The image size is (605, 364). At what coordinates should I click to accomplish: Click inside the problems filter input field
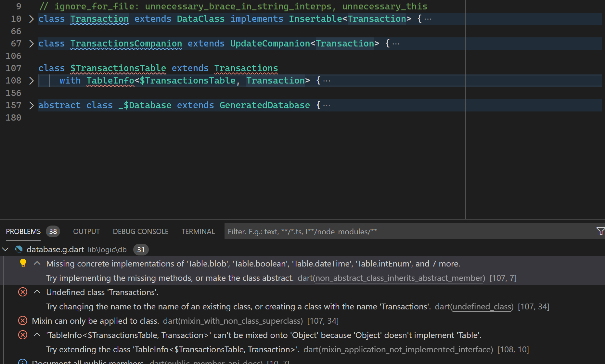coord(325,231)
